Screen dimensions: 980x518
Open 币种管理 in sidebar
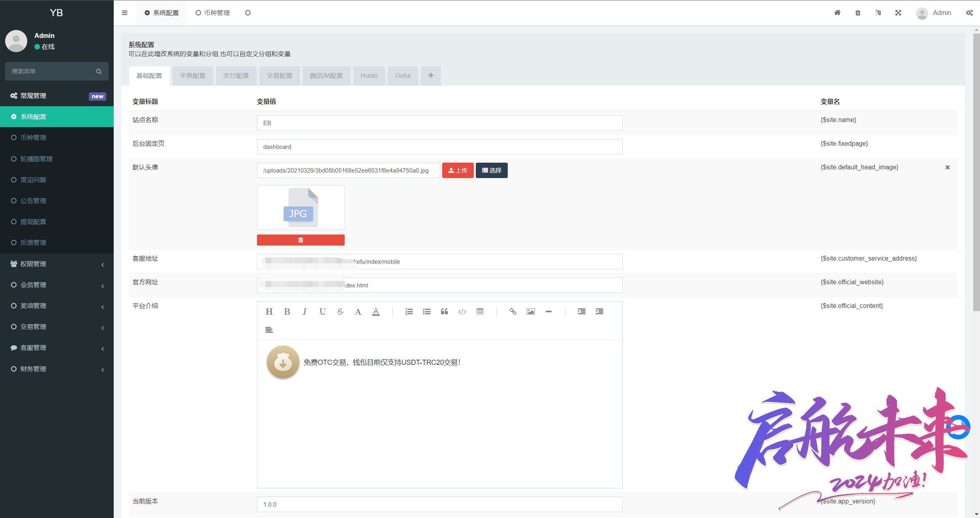tap(57, 137)
